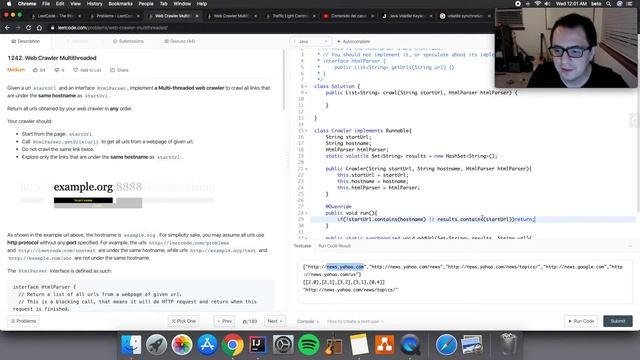Click the Medium difficulty label
This screenshot has width=640, height=360.
[x=16, y=70]
